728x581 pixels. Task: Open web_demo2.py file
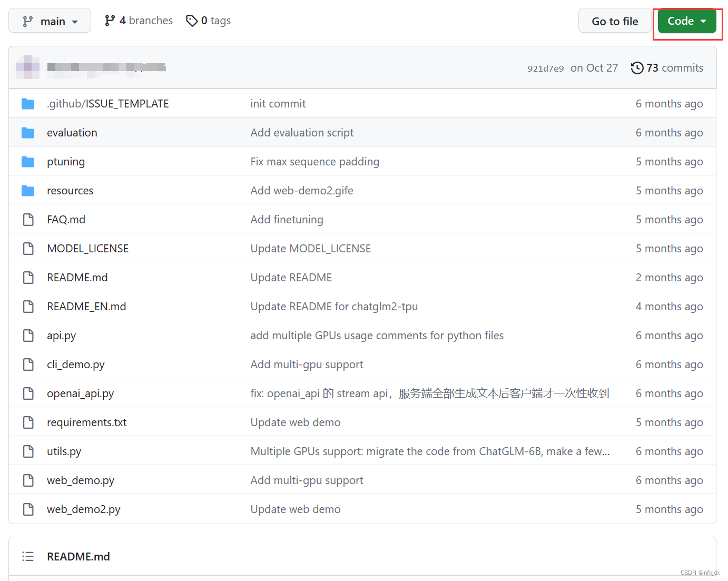coord(84,509)
